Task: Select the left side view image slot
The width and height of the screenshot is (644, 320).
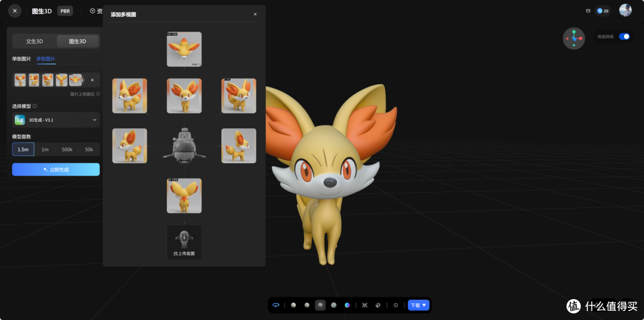Action: tap(130, 146)
